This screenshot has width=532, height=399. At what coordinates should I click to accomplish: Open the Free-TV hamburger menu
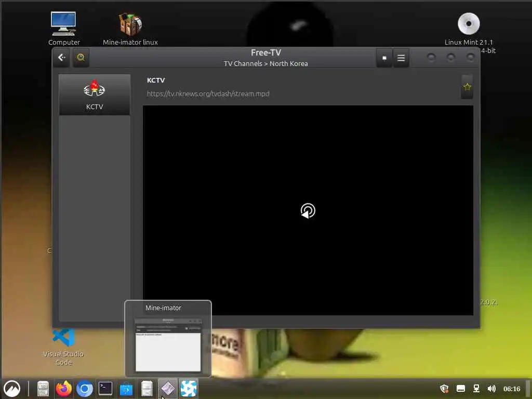coord(401,58)
